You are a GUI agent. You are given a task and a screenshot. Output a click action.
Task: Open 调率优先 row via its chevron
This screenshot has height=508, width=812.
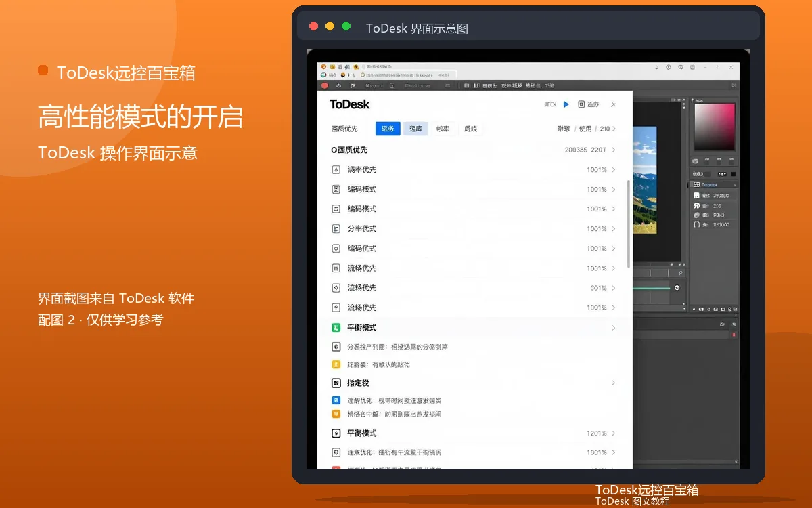[614, 169]
